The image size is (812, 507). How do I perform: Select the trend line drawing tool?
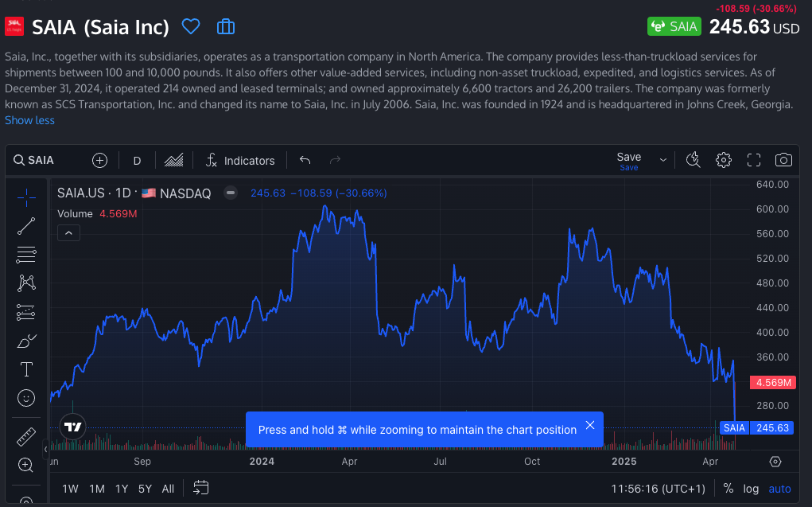tap(26, 226)
